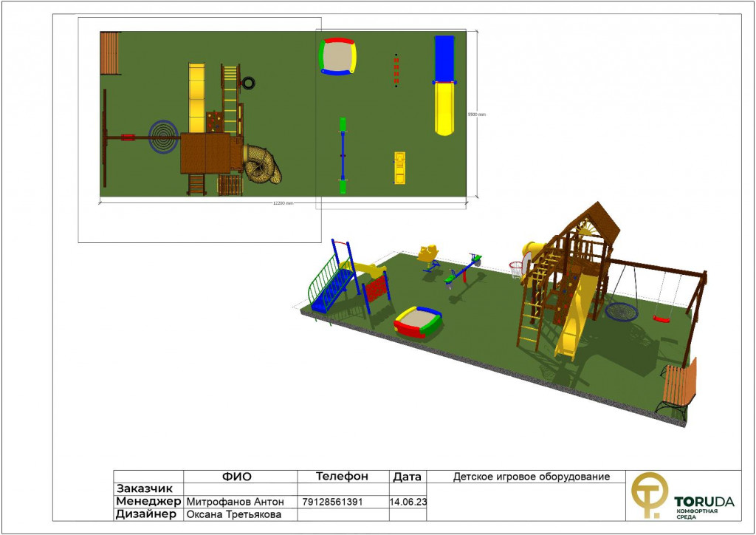Viewport: 756px width, 535px height.
Task: Select the yellow spring rider in plan view
Action: 399,168
